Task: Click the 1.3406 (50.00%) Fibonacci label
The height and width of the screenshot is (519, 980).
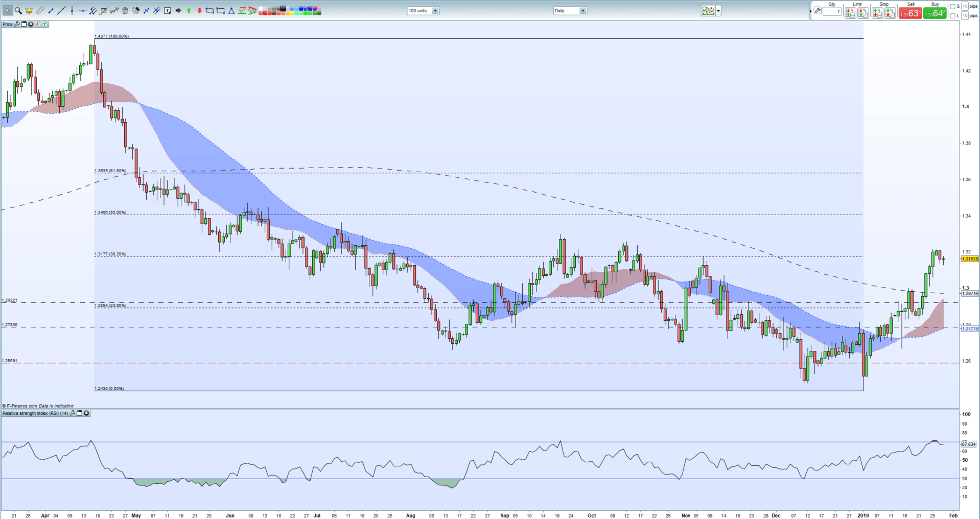Action: pyautogui.click(x=110, y=213)
